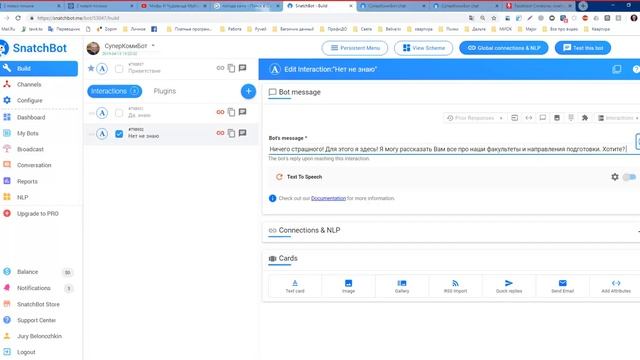The image size is (640, 360).
Task: Add a new interaction with the plus button
Action: tap(248, 91)
